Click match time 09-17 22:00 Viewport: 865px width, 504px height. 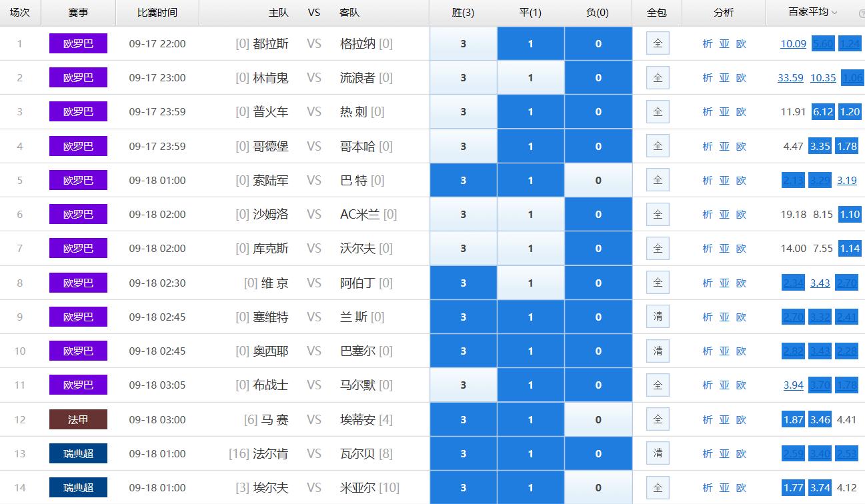(x=157, y=43)
